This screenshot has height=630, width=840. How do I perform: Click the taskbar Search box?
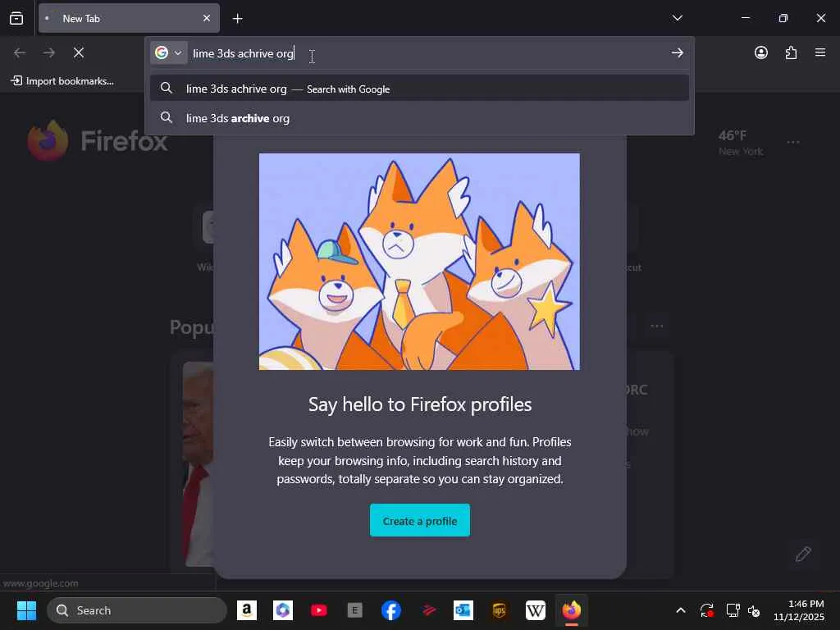tap(137, 610)
